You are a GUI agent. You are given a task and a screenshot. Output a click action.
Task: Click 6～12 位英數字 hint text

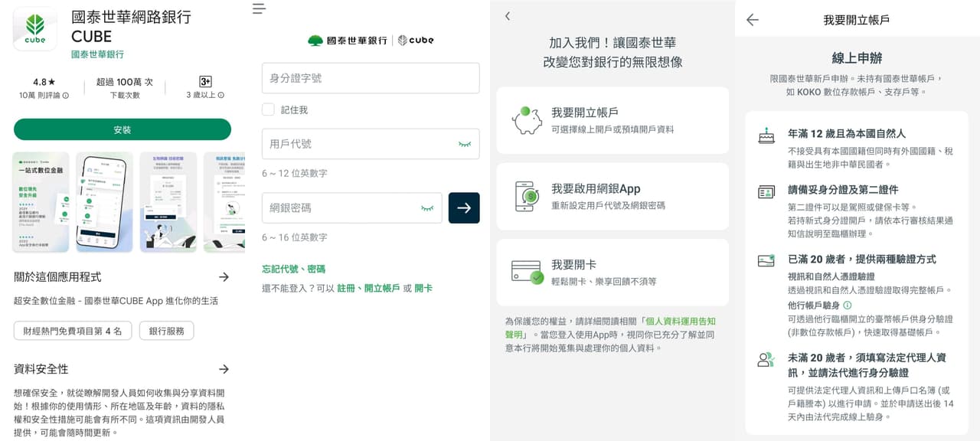click(295, 174)
